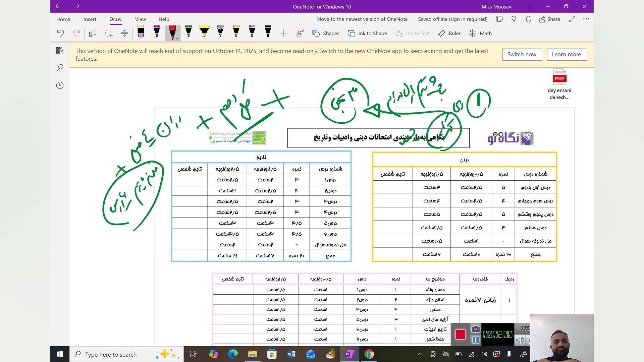The height and width of the screenshot is (362, 644).
Task: Show navigation via notebooks icon
Action: click(60, 51)
